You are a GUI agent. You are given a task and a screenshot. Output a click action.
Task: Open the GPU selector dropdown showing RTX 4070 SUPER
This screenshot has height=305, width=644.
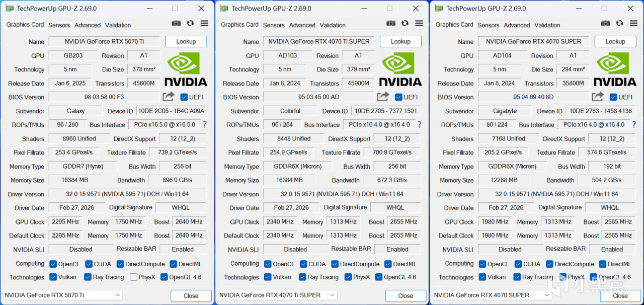pos(492,295)
